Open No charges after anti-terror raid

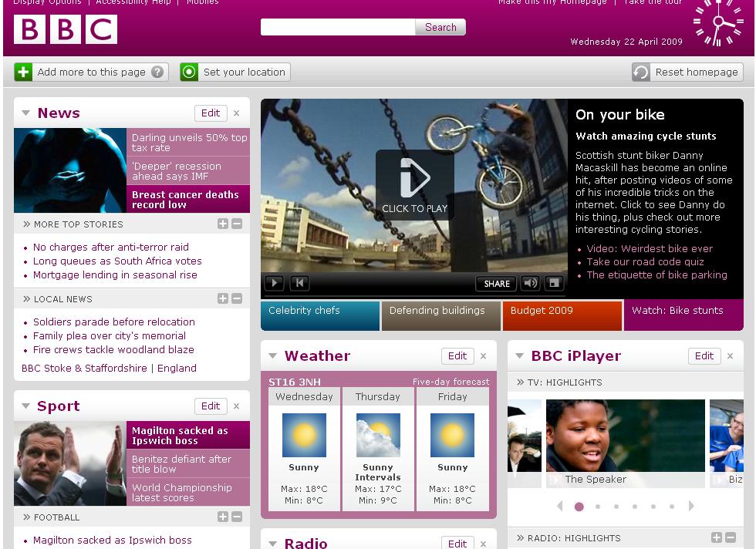click(111, 248)
